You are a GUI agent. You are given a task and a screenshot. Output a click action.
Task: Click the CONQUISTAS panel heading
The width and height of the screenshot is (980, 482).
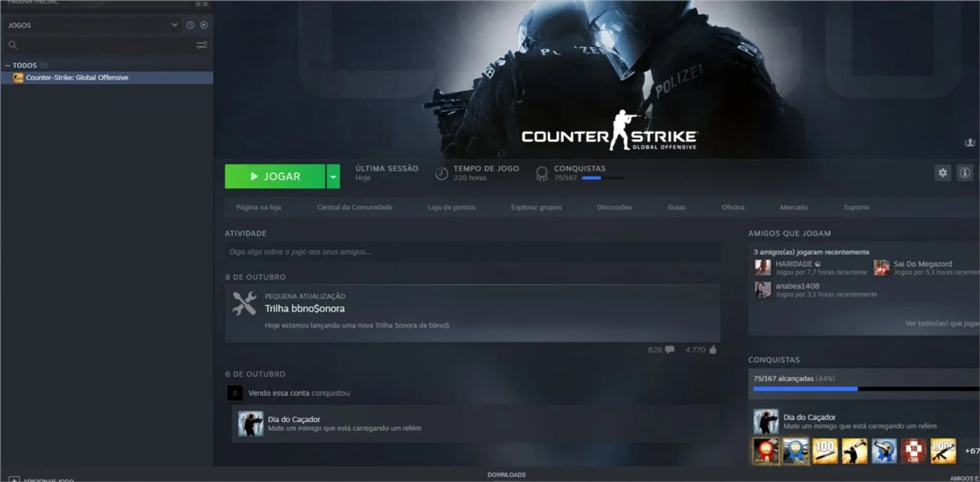point(774,360)
